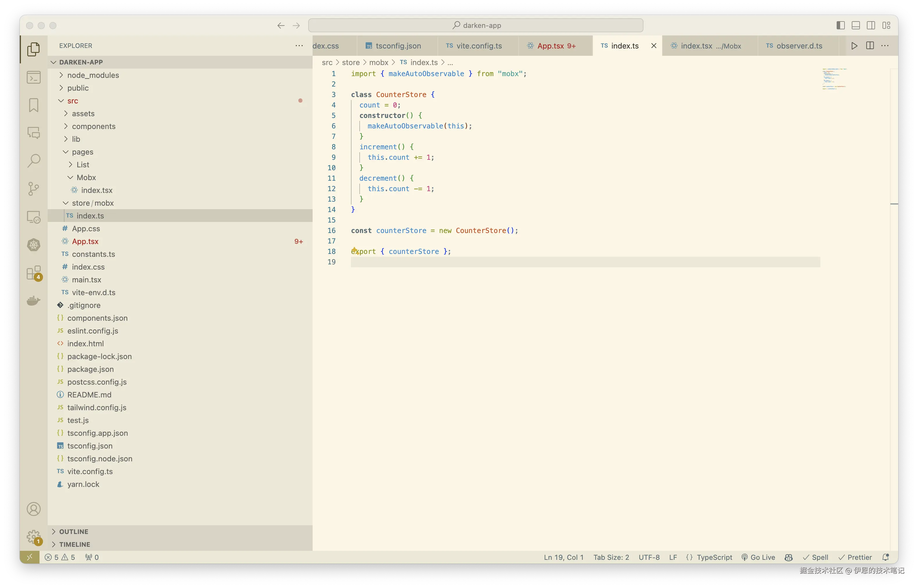Click Go Live in status bar
This screenshot has width=918, height=588.
pyautogui.click(x=758, y=557)
